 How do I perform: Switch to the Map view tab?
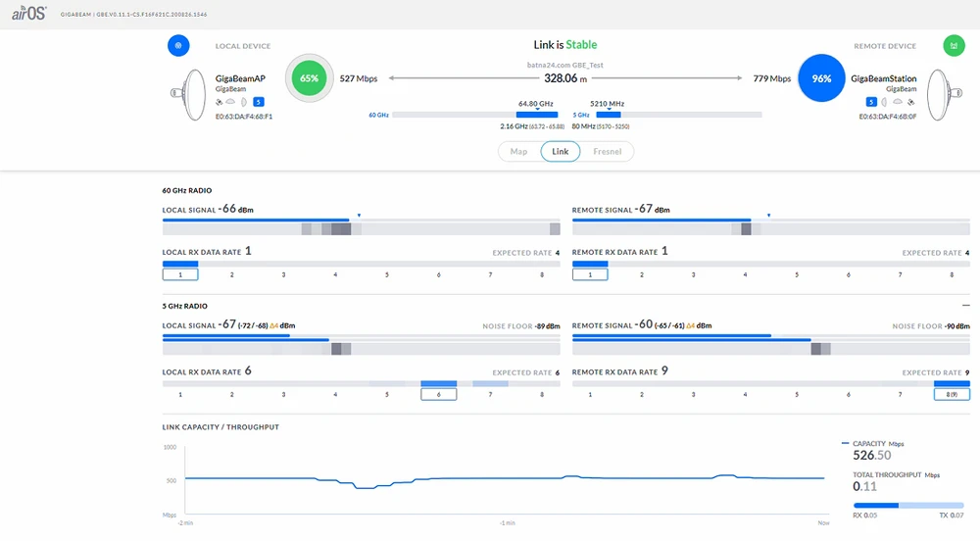(518, 152)
